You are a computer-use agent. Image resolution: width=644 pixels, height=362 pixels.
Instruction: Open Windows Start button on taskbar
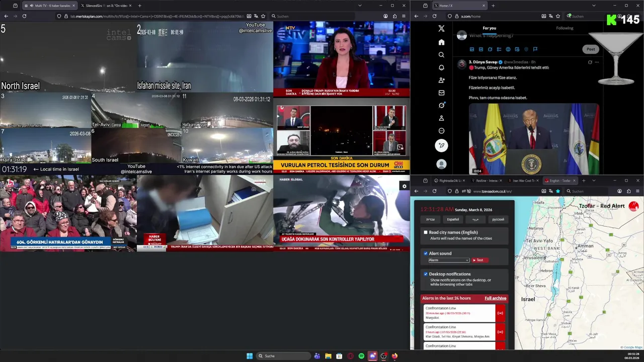250,356
